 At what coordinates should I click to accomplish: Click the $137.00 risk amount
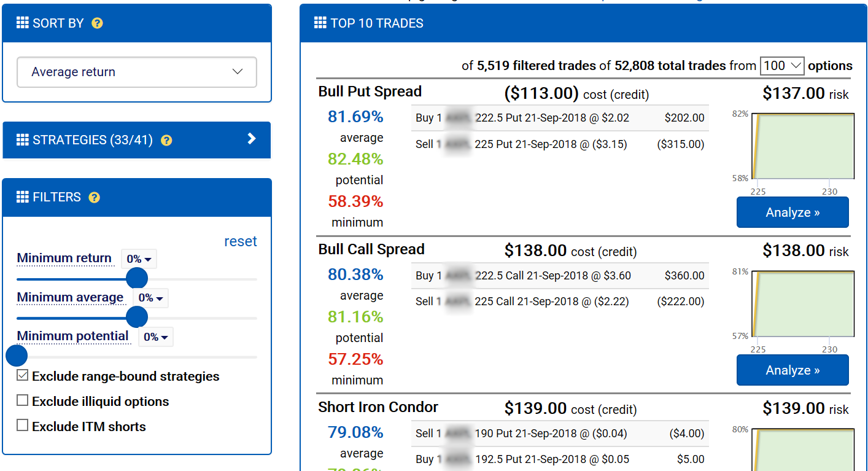tap(794, 93)
